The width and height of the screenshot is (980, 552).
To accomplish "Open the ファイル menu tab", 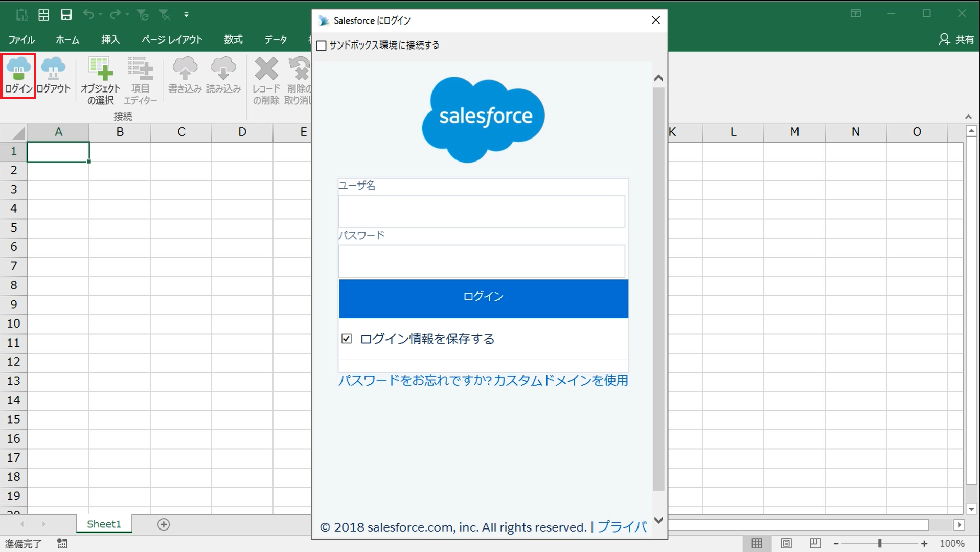I will click(21, 39).
